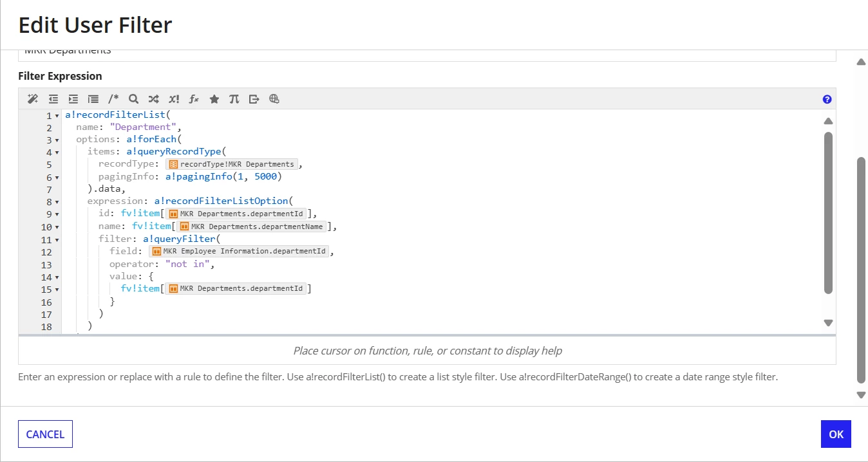
Task: Click the "not in" operator string
Action: (x=187, y=264)
